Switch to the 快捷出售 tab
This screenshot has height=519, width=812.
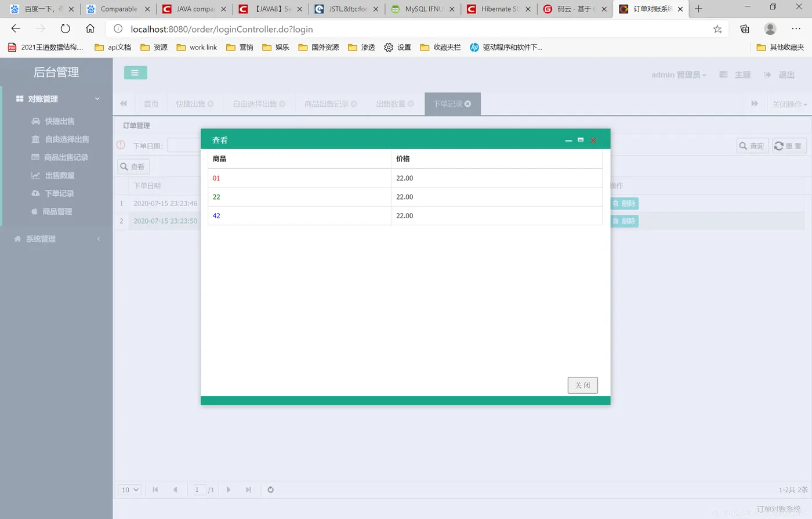pyautogui.click(x=191, y=104)
